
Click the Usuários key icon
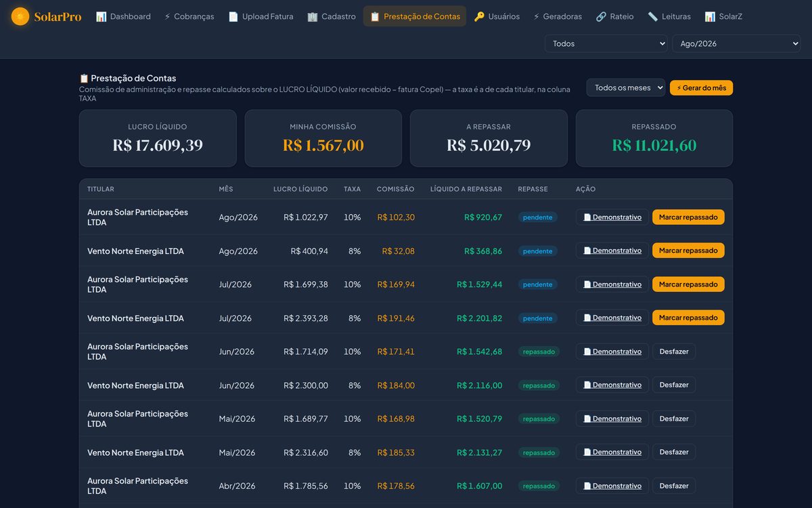tap(479, 16)
